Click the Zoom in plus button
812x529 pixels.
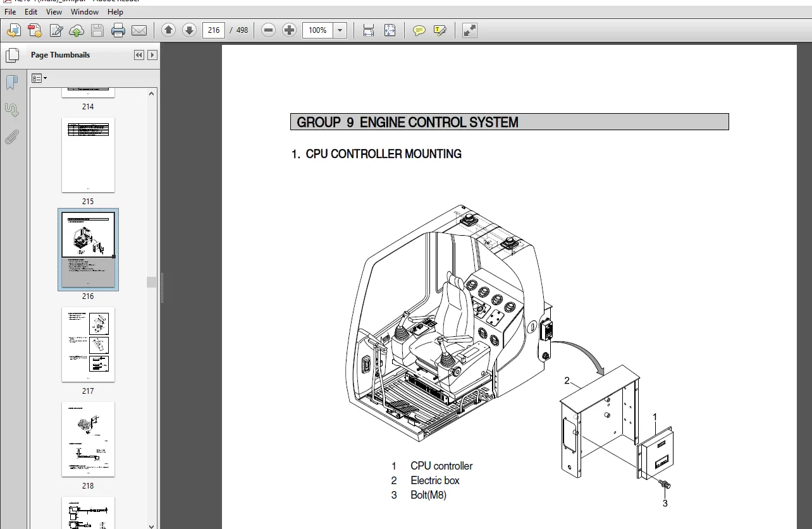coord(289,30)
